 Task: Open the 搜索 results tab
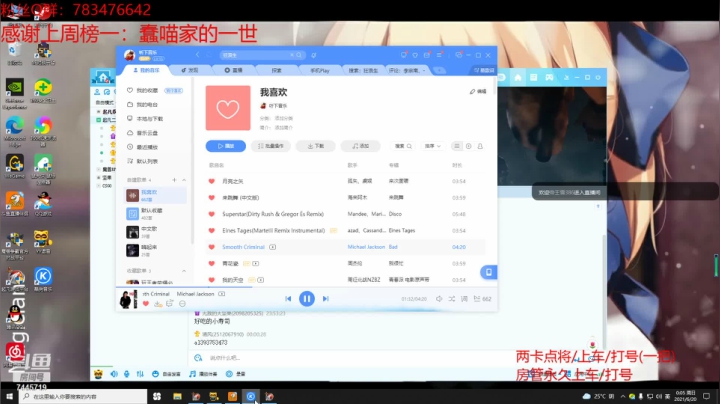pyautogui.click(x=363, y=70)
